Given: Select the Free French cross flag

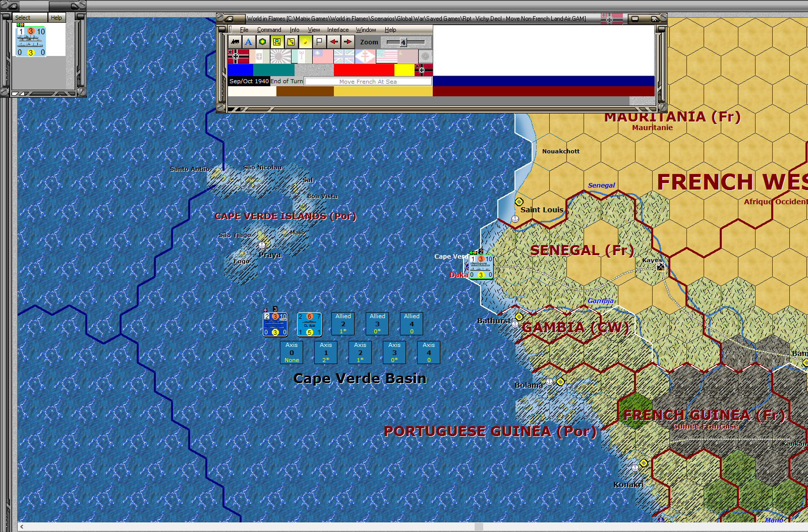Looking at the screenshot, I should pos(365,56).
